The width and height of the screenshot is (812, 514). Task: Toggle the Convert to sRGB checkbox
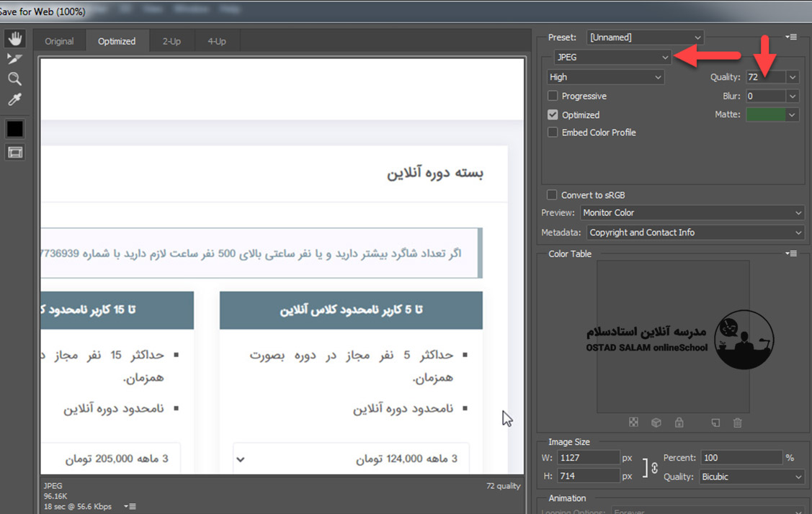tap(552, 195)
